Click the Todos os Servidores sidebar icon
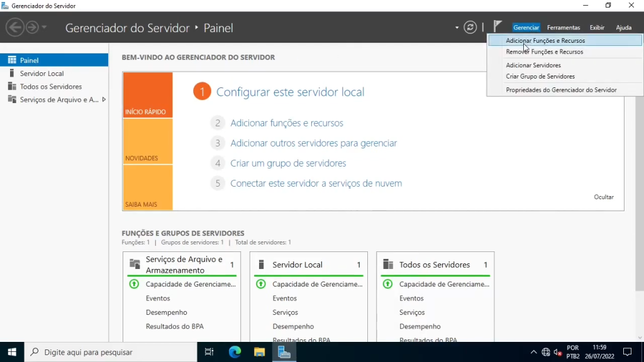This screenshot has width=644, height=362. click(x=12, y=87)
